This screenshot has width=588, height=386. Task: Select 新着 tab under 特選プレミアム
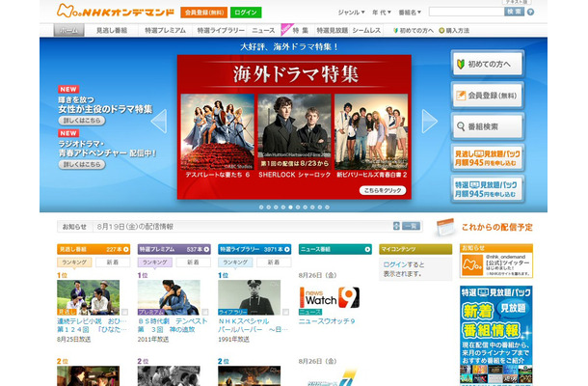pyautogui.click(x=193, y=262)
